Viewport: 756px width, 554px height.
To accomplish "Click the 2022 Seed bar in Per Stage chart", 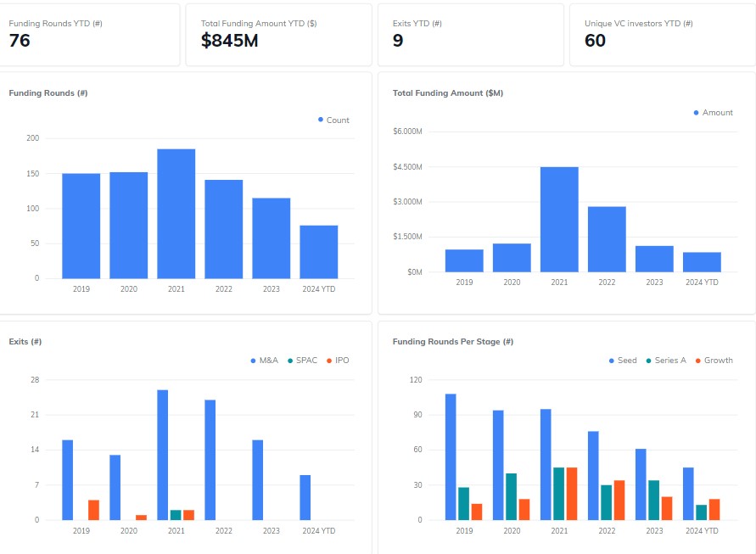I will pos(594,476).
